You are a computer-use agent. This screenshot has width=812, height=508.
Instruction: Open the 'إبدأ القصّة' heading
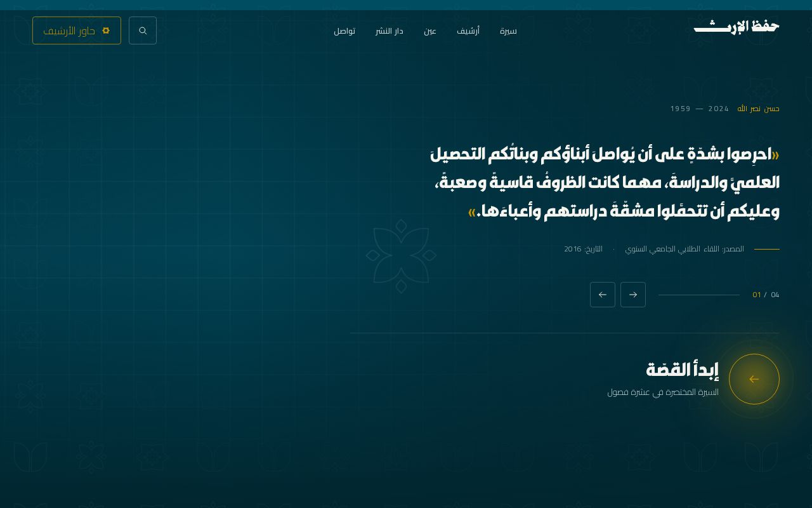click(x=682, y=369)
